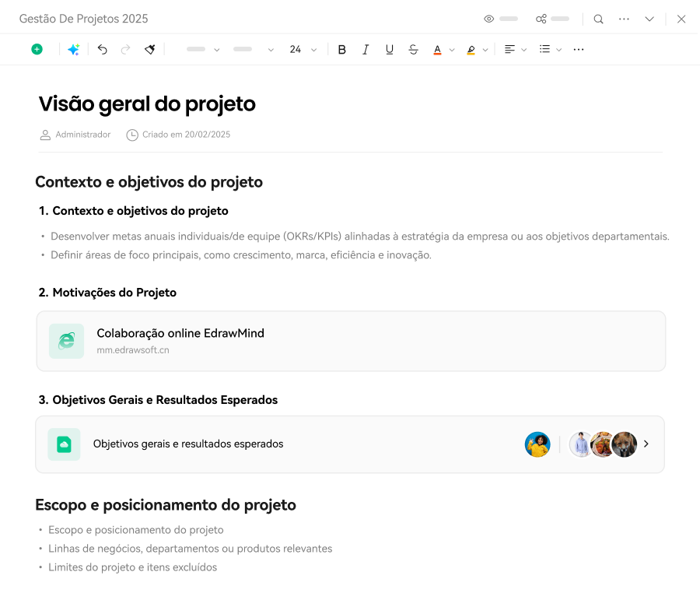Open the more toolbar options ellipsis
The width and height of the screenshot is (700, 593).
[578, 49]
